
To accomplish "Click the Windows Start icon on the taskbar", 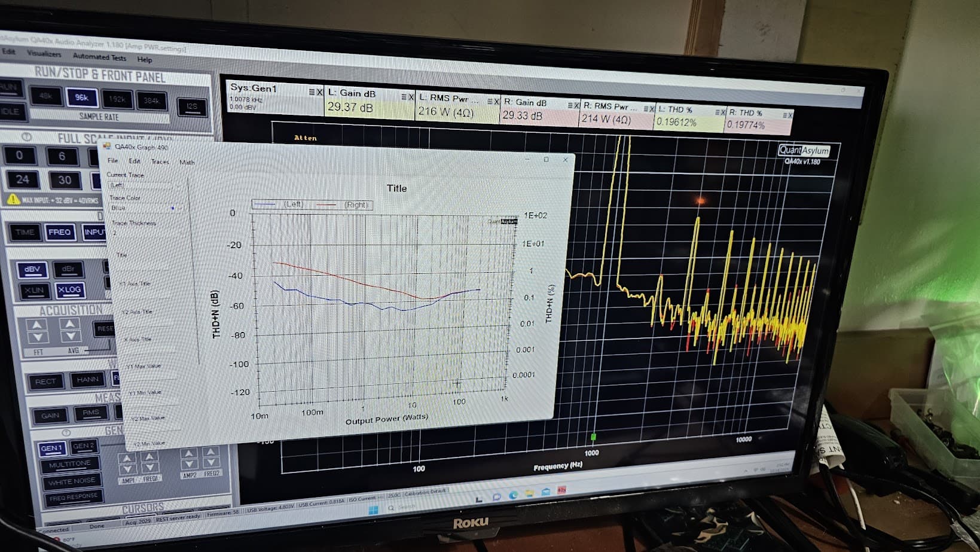I will pyautogui.click(x=374, y=510).
